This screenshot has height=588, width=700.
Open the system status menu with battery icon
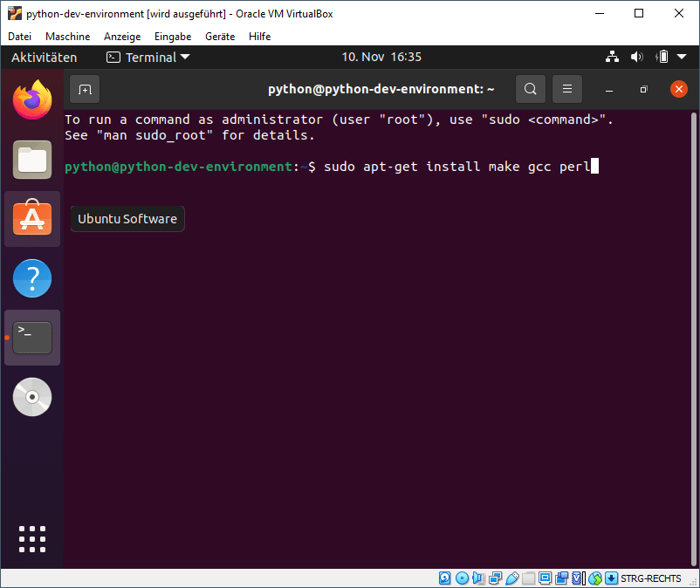click(662, 58)
